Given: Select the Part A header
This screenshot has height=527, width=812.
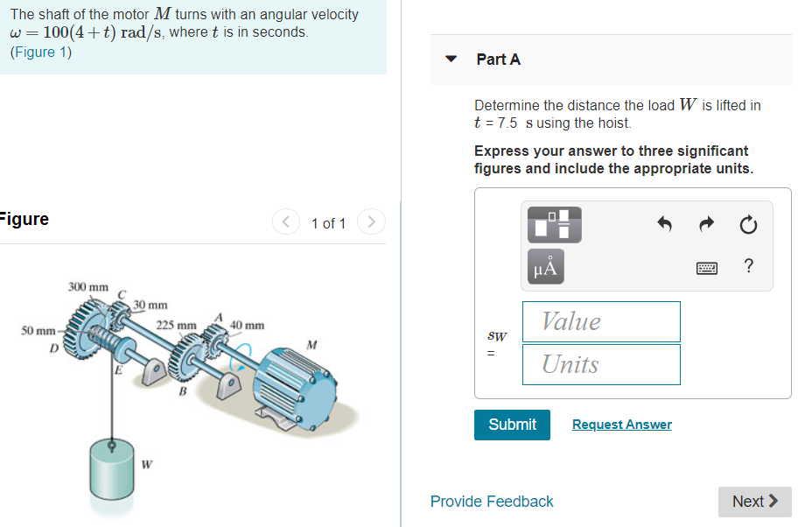Looking at the screenshot, I should point(497,59).
